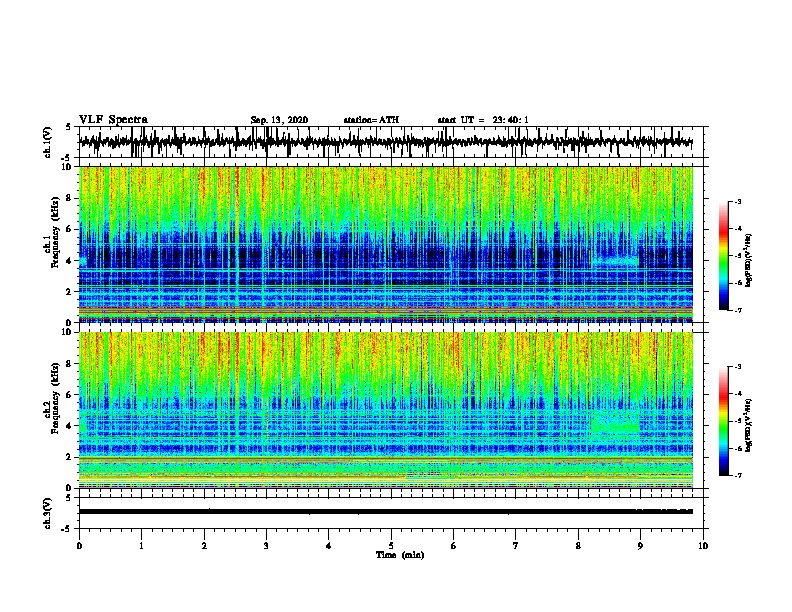
Task: Select the date text "Sep. 13, 2020"
Action: (x=279, y=120)
